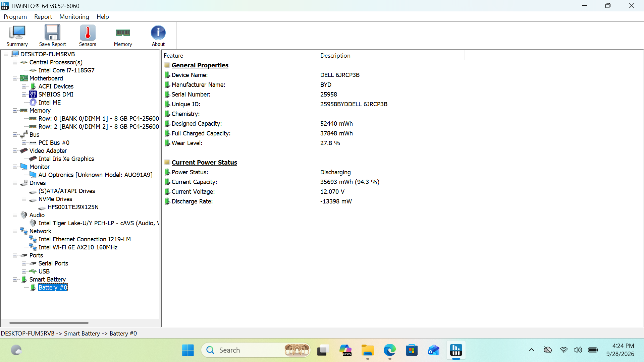Click the taskbar Search box
Screen dimensions: 644x362
pos(256,350)
